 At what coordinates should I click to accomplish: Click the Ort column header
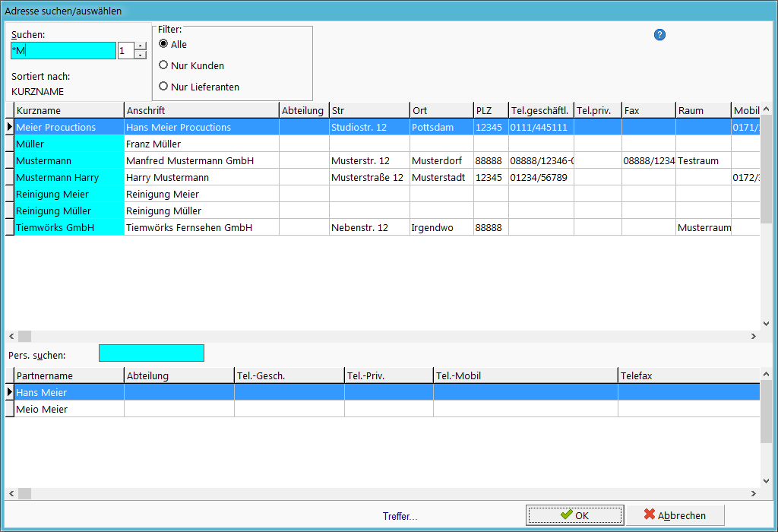click(x=441, y=110)
